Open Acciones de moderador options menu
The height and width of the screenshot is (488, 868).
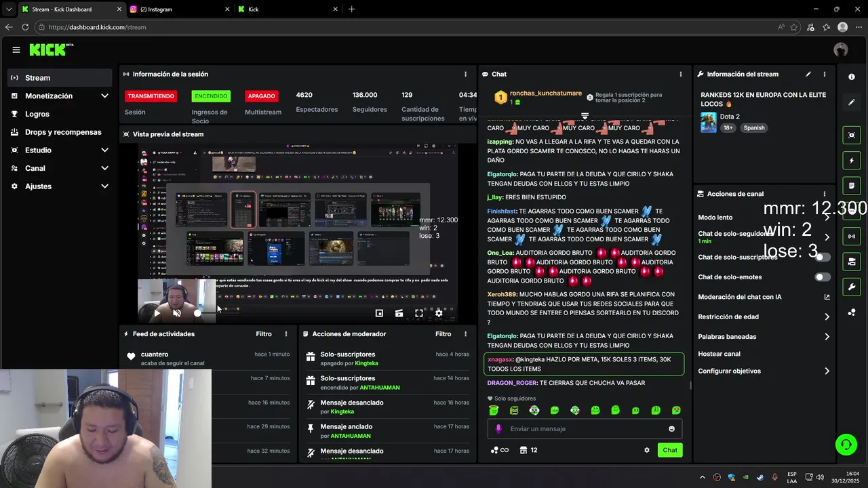(x=465, y=334)
